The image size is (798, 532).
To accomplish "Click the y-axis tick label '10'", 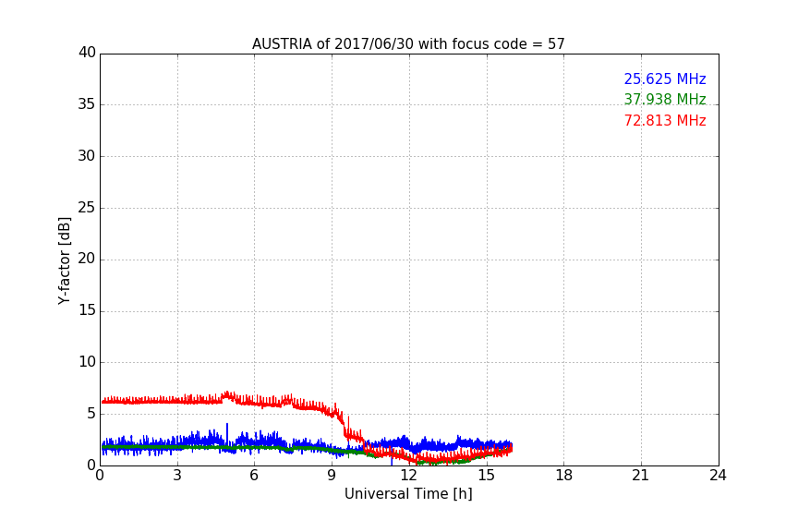I will (x=87, y=362).
